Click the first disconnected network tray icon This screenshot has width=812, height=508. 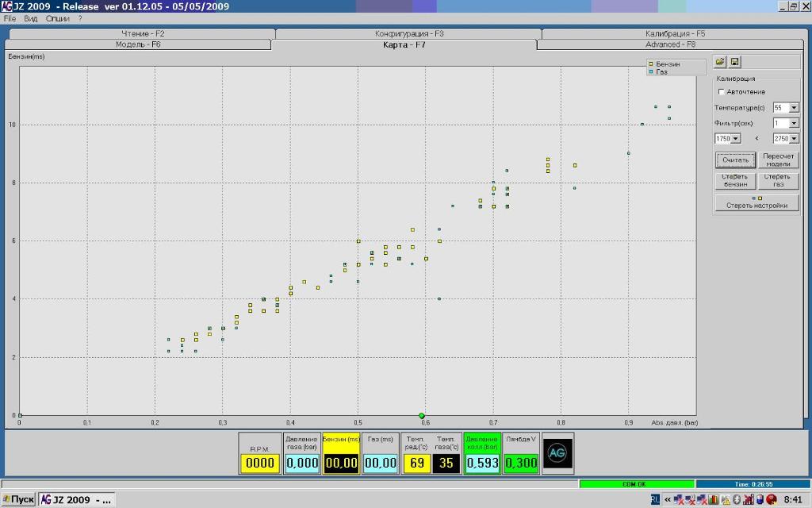tap(679, 500)
